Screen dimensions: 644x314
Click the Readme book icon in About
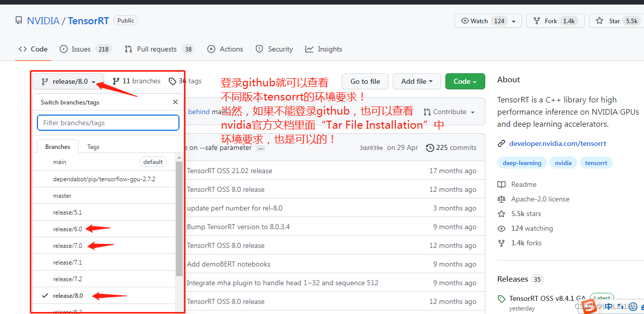pyautogui.click(x=501, y=184)
